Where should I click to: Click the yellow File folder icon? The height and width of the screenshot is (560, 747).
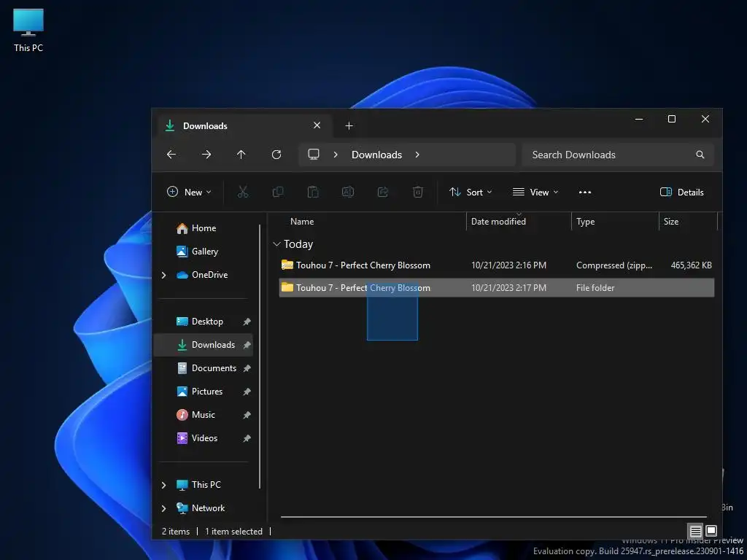pyautogui.click(x=287, y=287)
